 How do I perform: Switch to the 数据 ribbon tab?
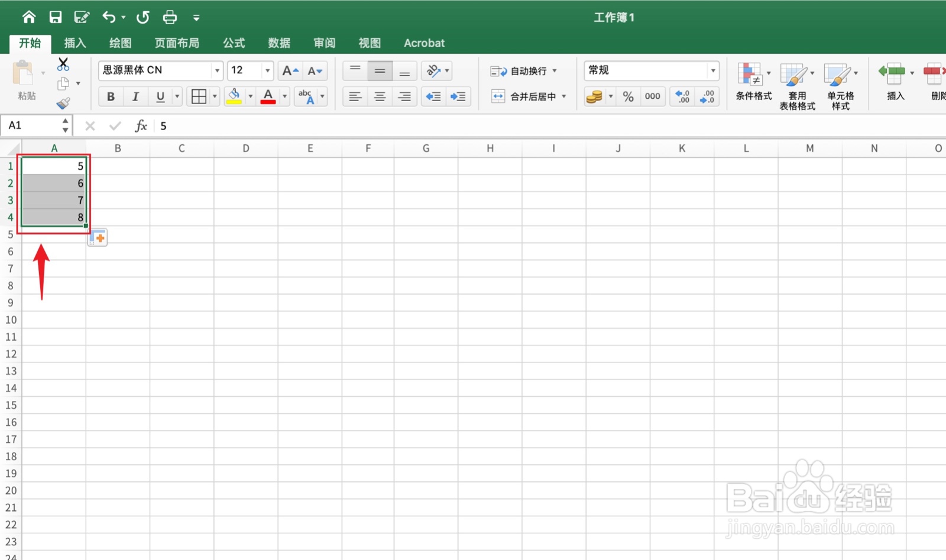tap(279, 43)
